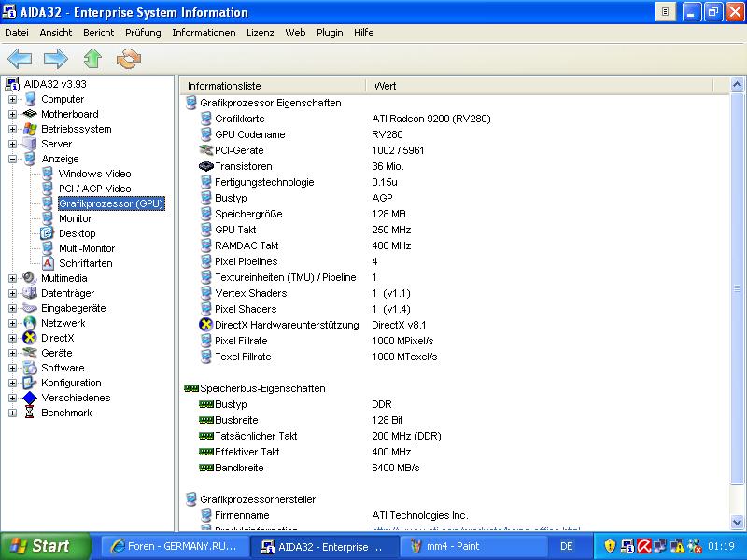Select PCI / AGP Video in the tree
Image resolution: width=747 pixels, height=560 pixels.
[x=95, y=189]
